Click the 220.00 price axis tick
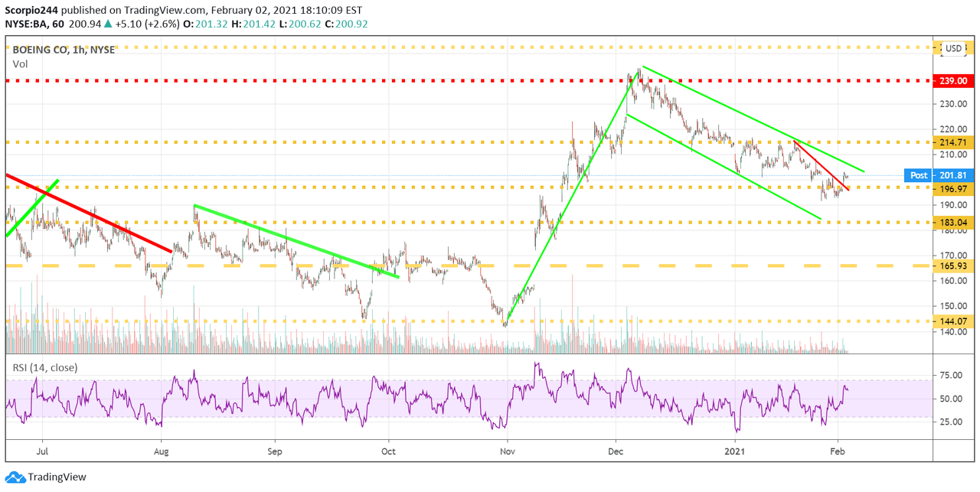Viewport: 980px width, 492px height. 952,129
